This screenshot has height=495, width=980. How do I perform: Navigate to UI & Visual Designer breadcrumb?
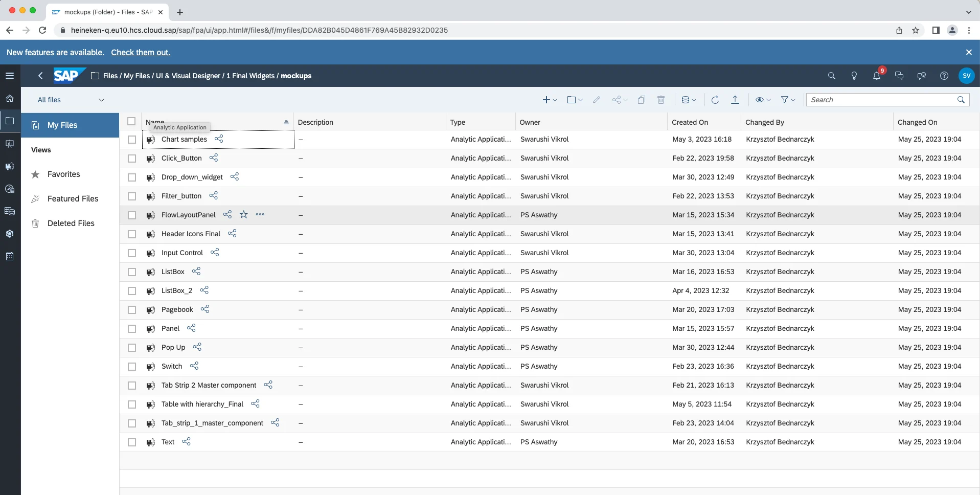tap(188, 76)
